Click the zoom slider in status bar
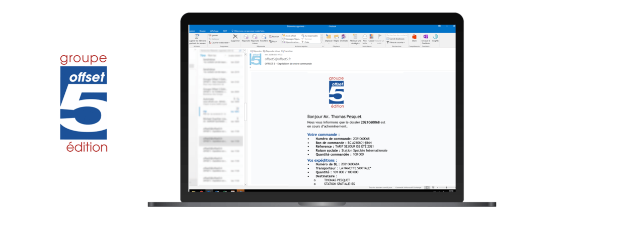The image size is (644, 227). click(x=446, y=187)
